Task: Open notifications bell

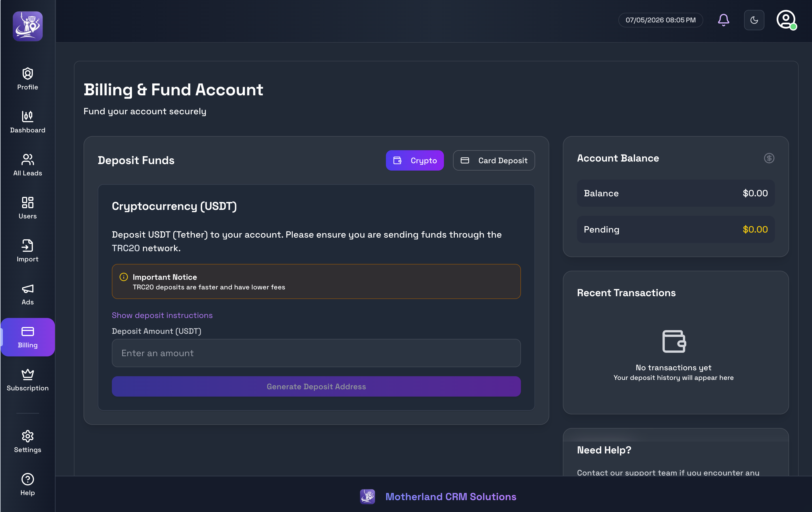Action: pyautogui.click(x=723, y=20)
